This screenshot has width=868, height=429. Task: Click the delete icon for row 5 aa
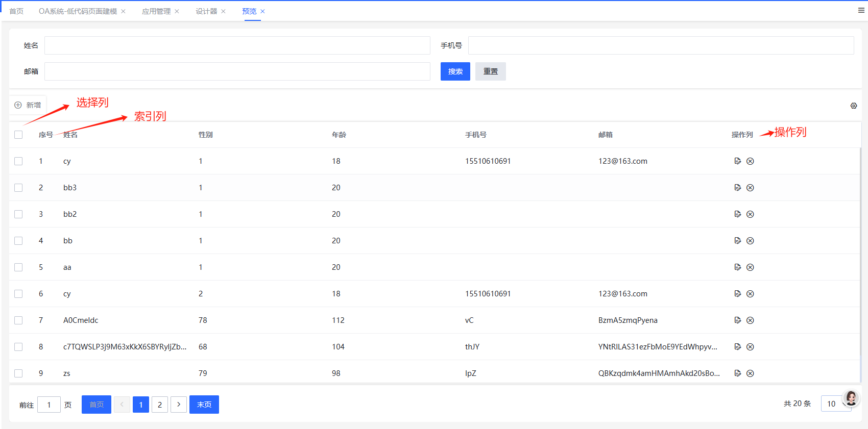point(750,267)
